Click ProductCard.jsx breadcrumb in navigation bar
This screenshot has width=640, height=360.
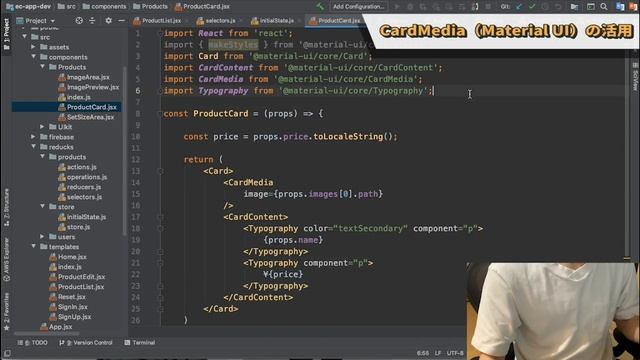click(x=202, y=7)
